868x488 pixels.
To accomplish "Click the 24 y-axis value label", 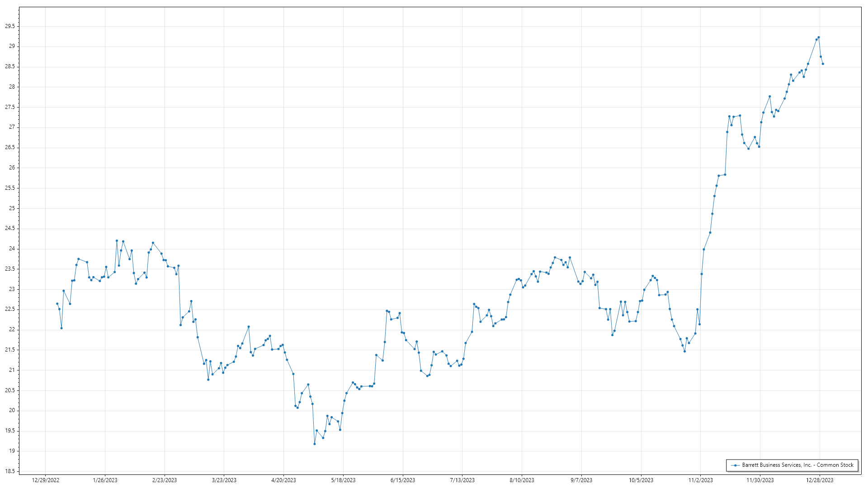I will click(x=12, y=249).
